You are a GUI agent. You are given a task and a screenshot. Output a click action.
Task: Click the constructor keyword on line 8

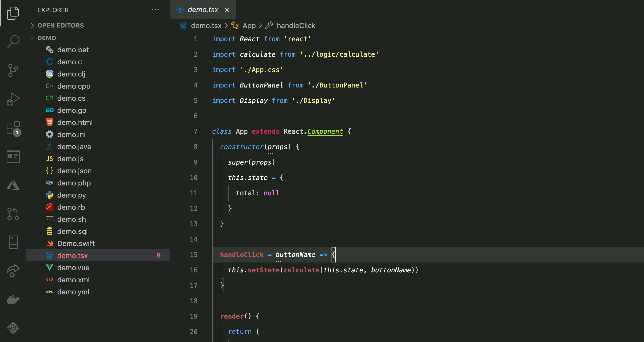click(x=242, y=147)
